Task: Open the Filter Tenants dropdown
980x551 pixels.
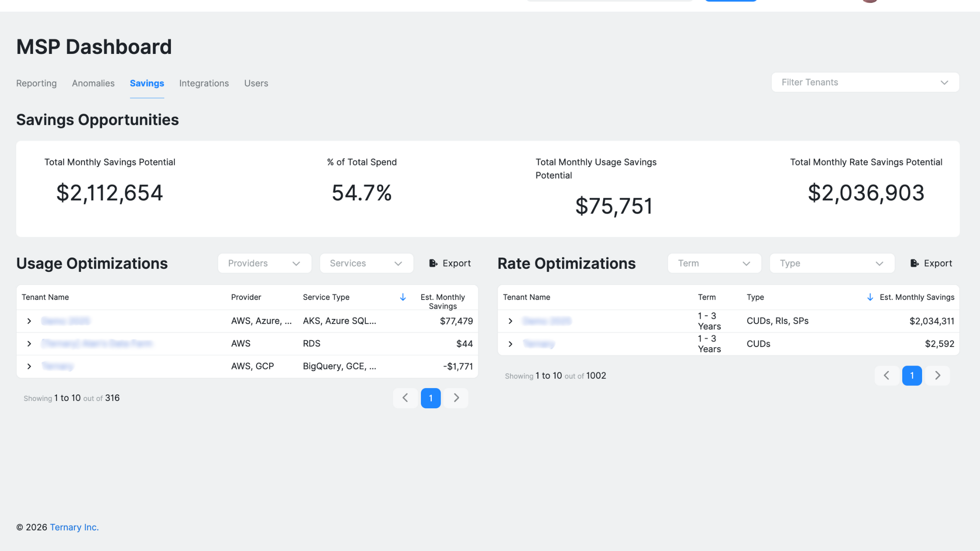Action: [x=865, y=83]
